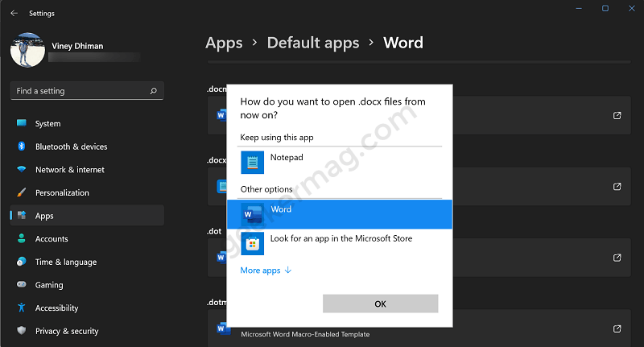
Task: Open Gaming settings
Action: click(x=87, y=284)
